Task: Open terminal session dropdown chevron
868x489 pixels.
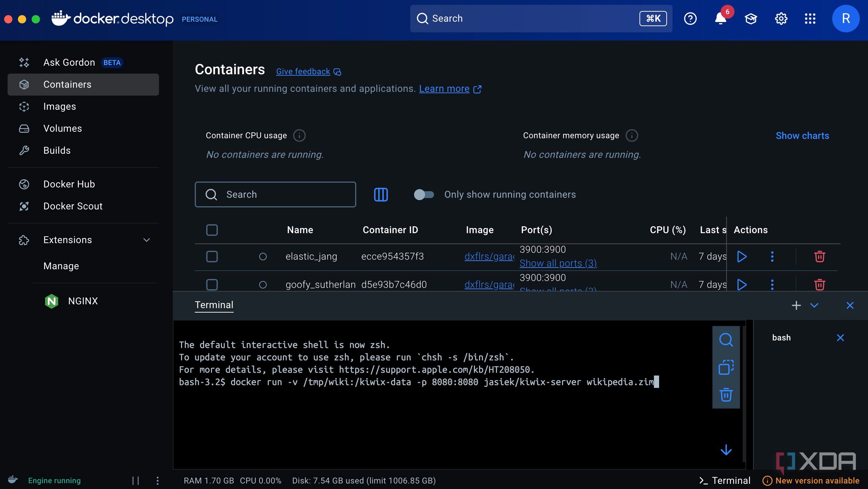Action: (x=814, y=305)
